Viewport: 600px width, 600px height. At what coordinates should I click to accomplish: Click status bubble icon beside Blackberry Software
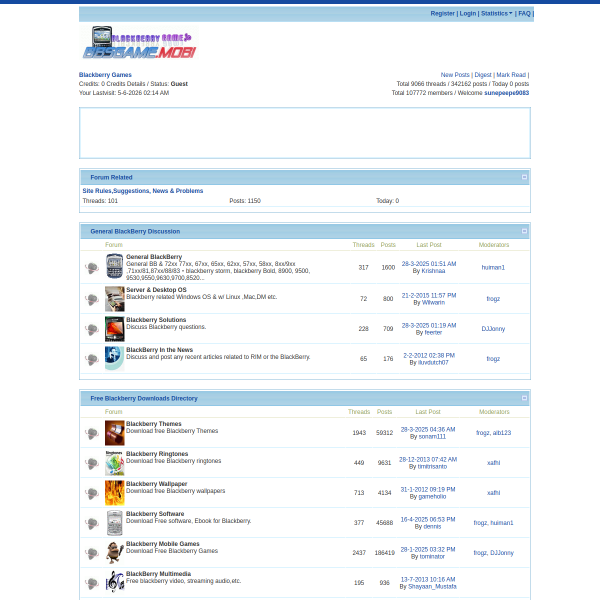92,523
